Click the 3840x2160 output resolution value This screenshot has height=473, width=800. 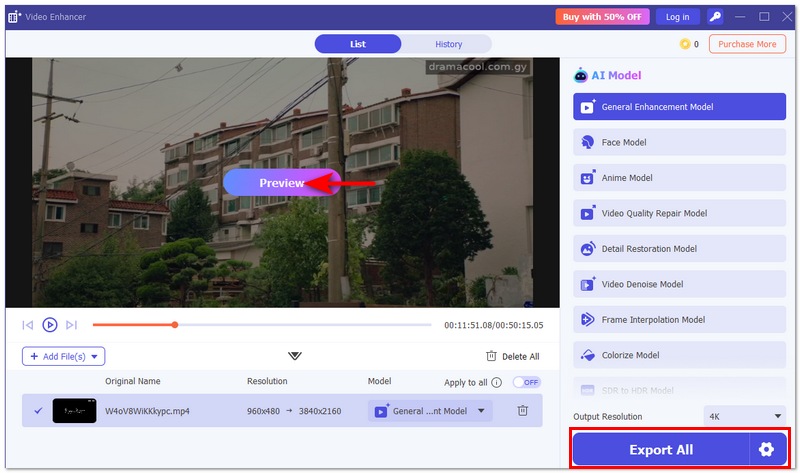pyautogui.click(x=320, y=411)
